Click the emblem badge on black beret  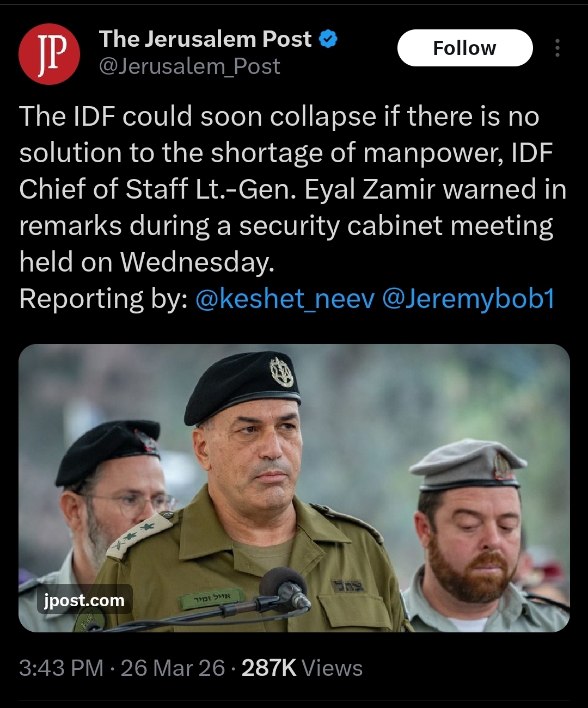point(281,372)
